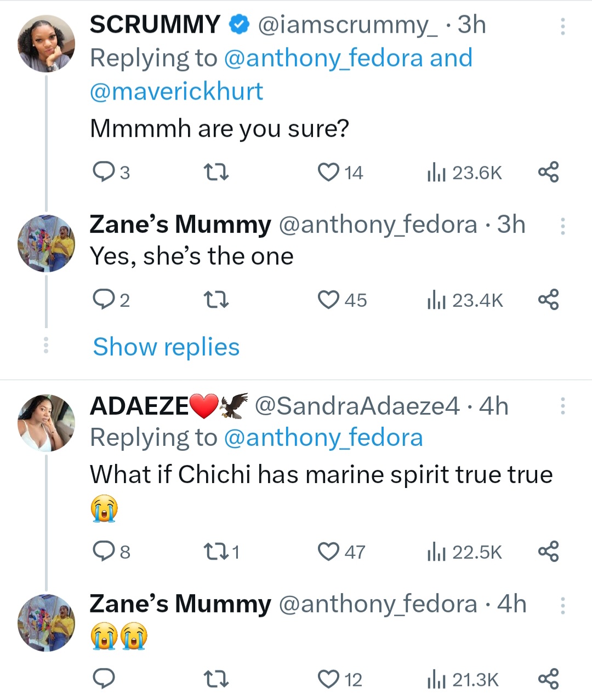592x700 pixels.
Task: Share Zane's Mummy's first reply
Action: pyautogui.click(x=549, y=299)
